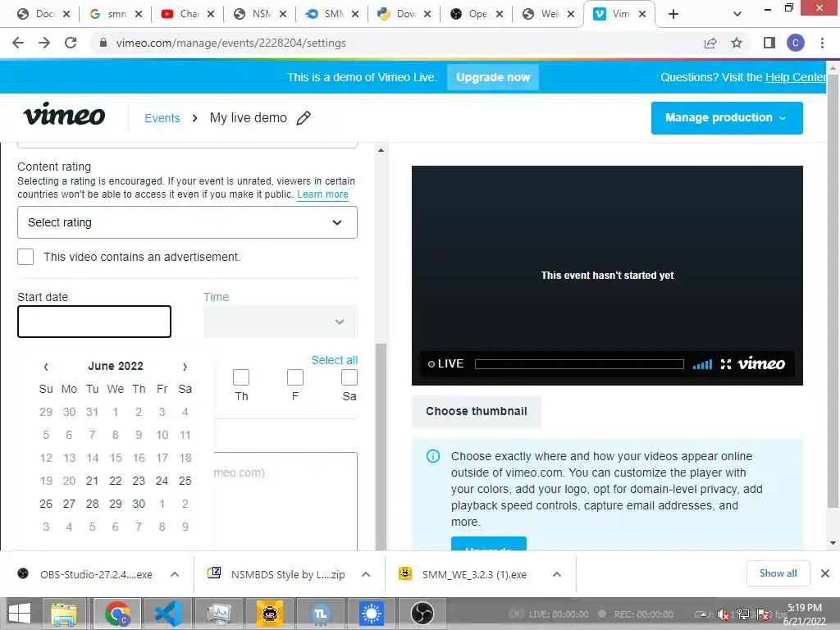Open OBS Studio from taskbar

point(422,614)
